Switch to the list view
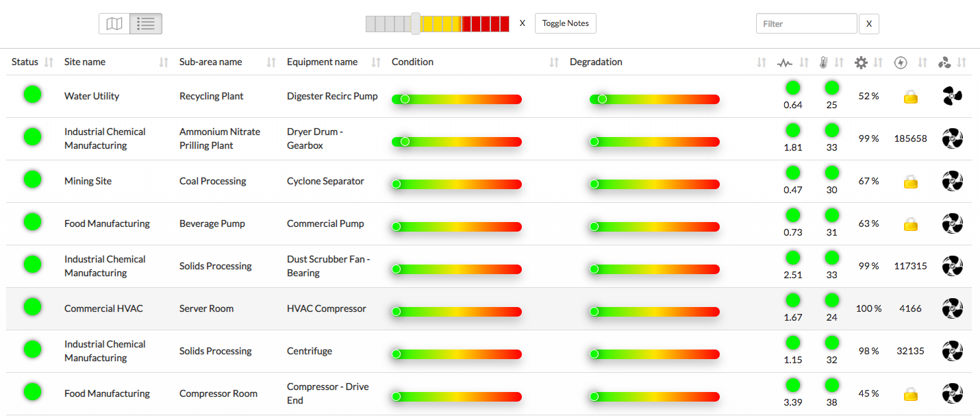 tap(145, 24)
